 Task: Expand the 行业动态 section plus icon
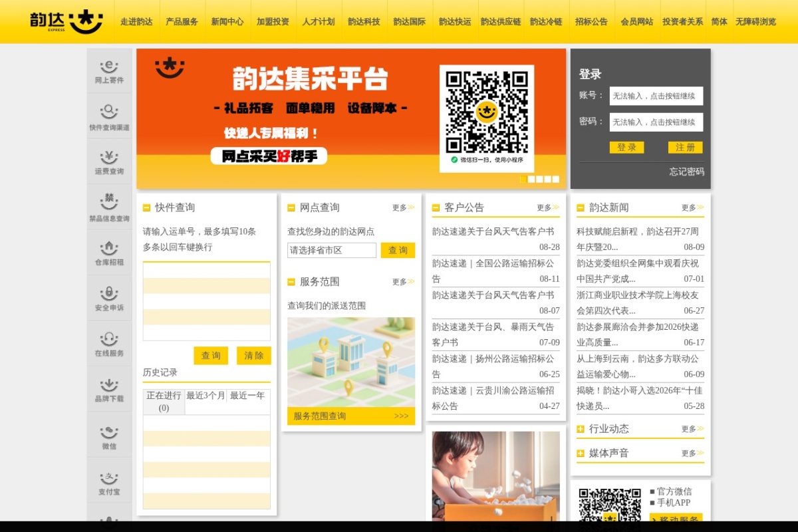click(580, 429)
